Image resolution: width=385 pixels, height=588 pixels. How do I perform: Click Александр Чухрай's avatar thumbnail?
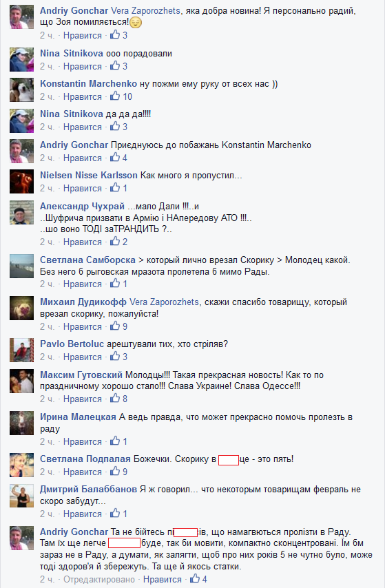[x=22, y=212]
